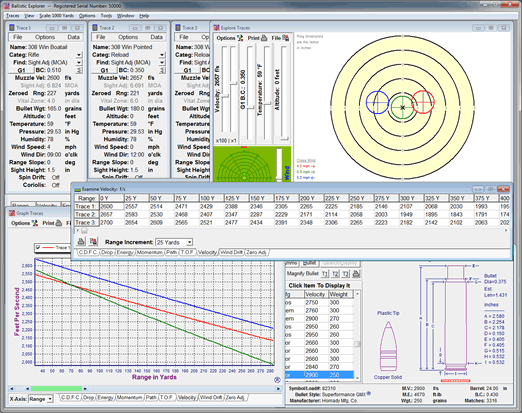Open X-Axis Range dropdown in Graph Traces
522x413 pixels.
click(x=50, y=399)
